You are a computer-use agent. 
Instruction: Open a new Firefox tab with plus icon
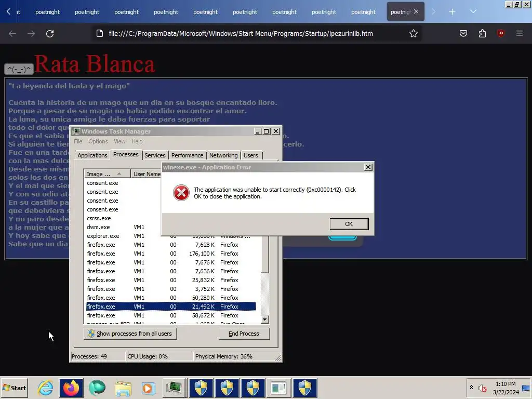pos(452,12)
